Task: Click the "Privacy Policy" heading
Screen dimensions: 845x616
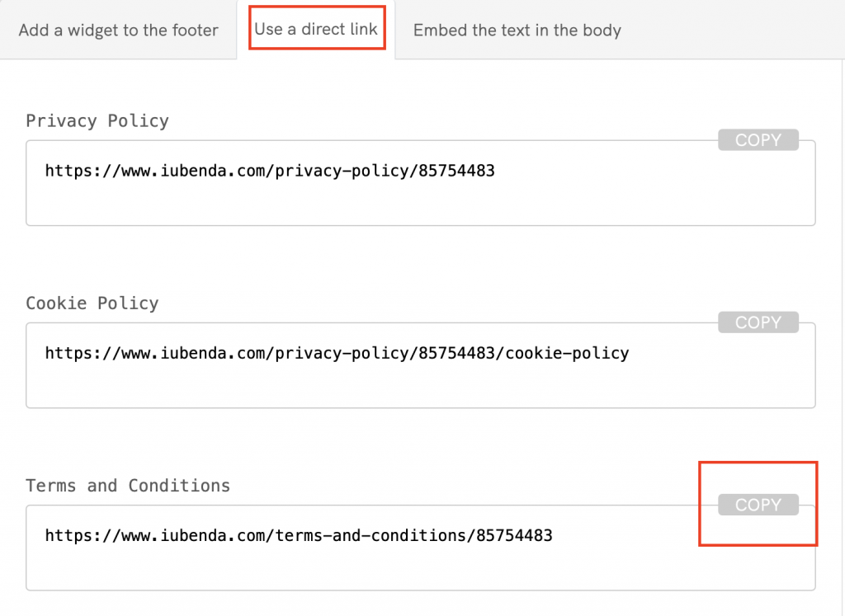Action: pos(97,120)
